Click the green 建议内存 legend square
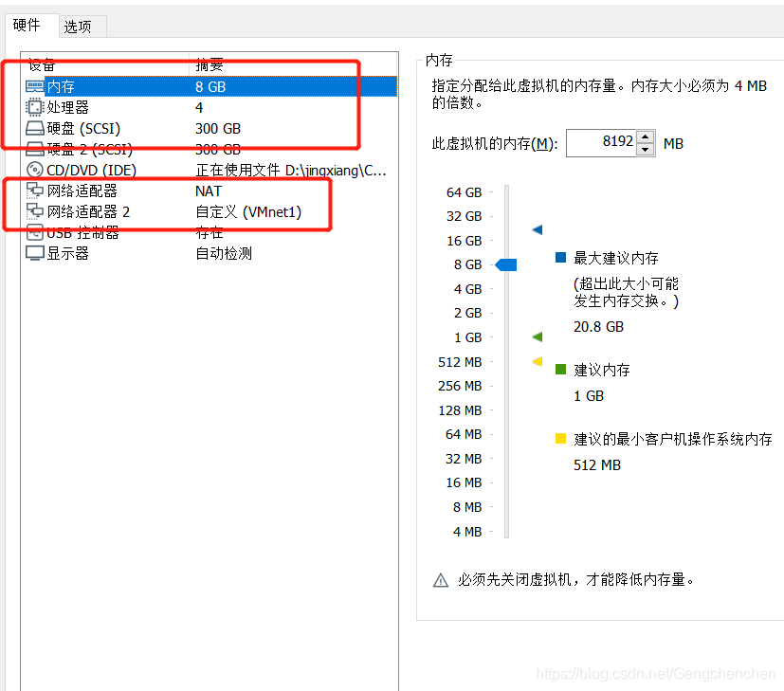 [x=560, y=370]
